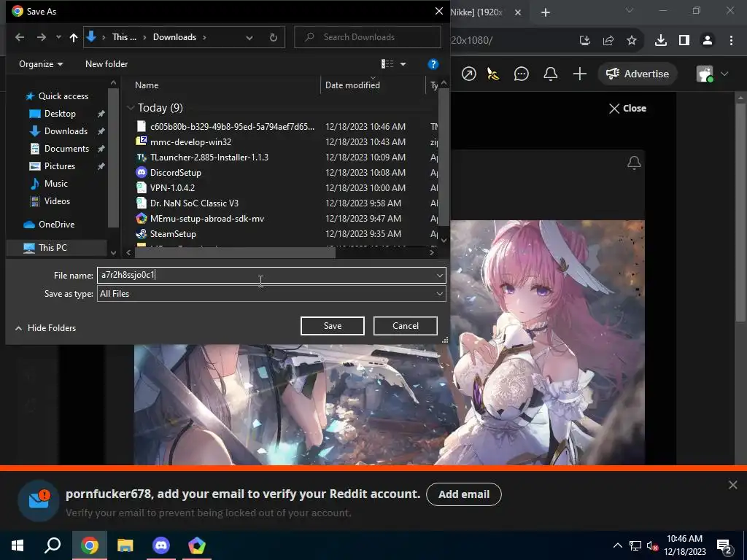Sort files by Date modified column
The width and height of the screenshot is (747, 560).
352,85
